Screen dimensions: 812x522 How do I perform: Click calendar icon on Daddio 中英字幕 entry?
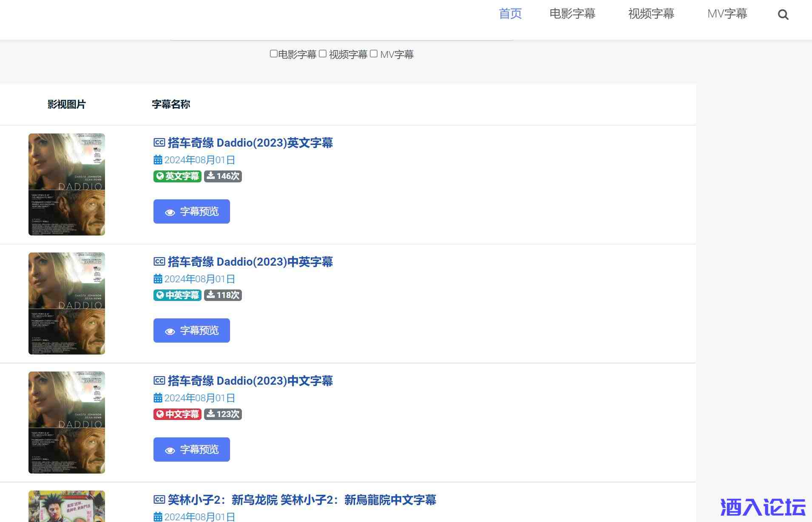coord(158,279)
